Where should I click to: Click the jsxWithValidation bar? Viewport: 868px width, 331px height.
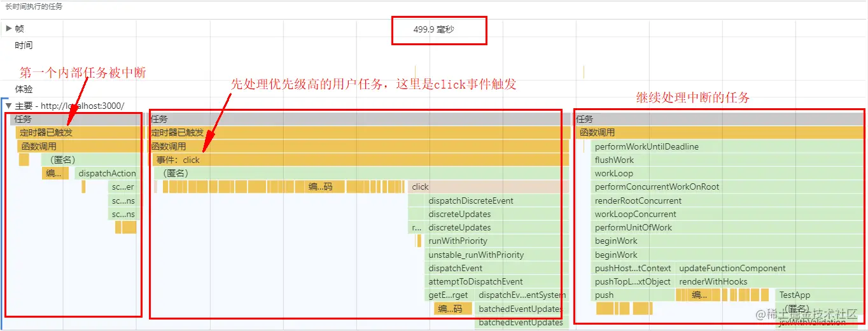(x=820, y=322)
